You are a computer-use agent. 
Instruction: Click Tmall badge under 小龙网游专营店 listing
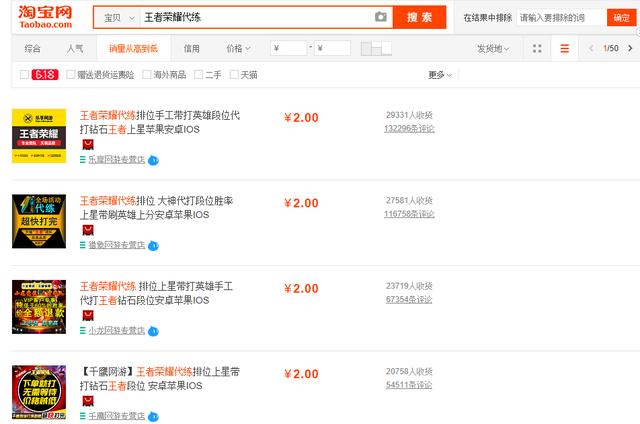pyautogui.click(x=88, y=315)
